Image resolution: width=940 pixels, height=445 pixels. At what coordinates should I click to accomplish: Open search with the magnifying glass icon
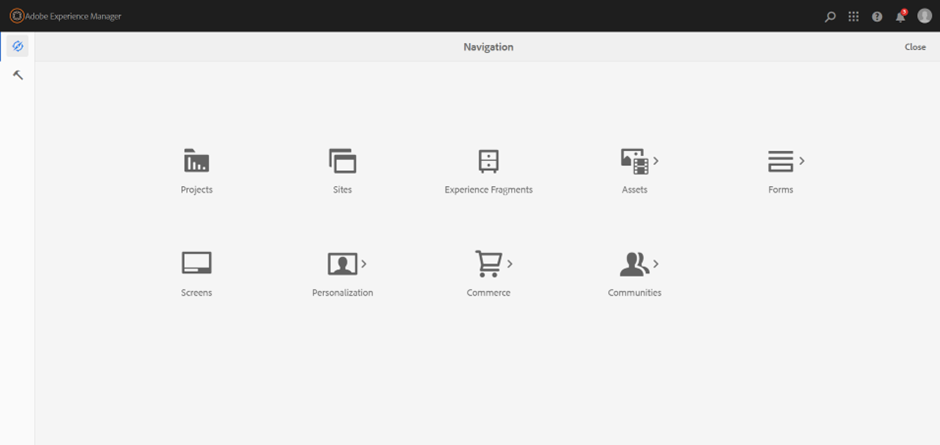[830, 16]
